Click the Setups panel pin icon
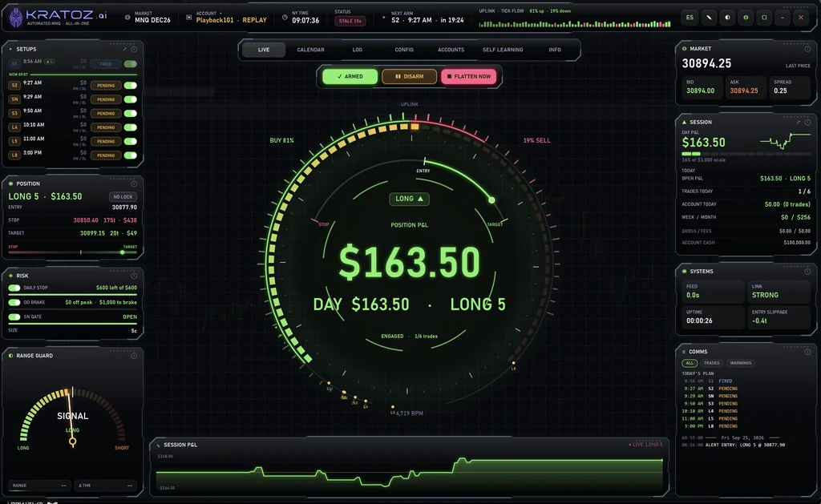Image resolution: width=821 pixels, height=504 pixels. coord(124,49)
